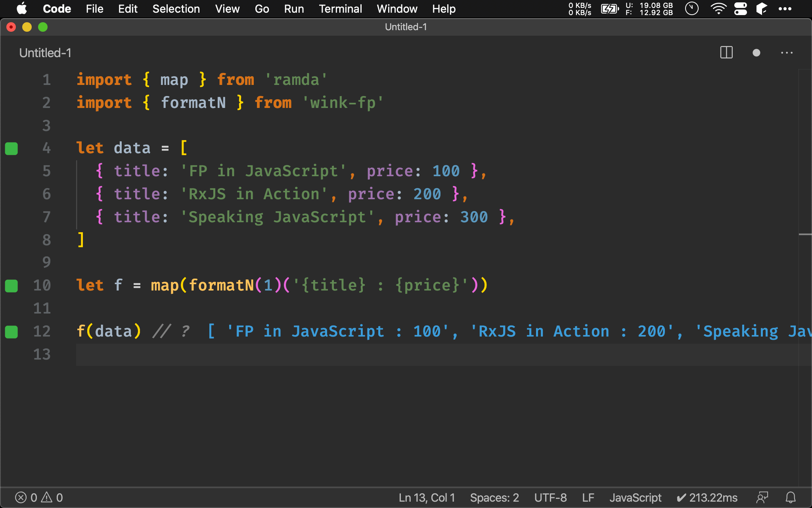The width and height of the screenshot is (812, 508).
Task: Click formatN in the import statement
Action: pyautogui.click(x=193, y=103)
